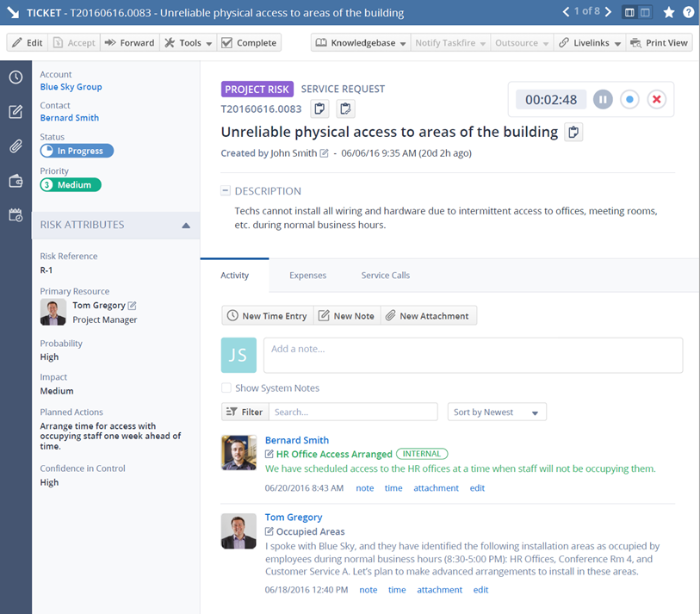The image size is (700, 614).
Task: Open the attachments paperclip icon in sidebar
Action: pyautogui.click(x=15, y=146)
